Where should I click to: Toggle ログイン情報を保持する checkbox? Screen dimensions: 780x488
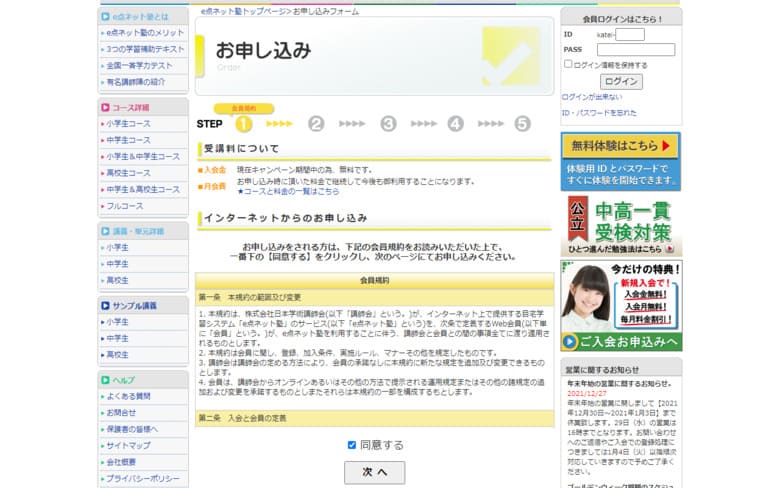568,64
